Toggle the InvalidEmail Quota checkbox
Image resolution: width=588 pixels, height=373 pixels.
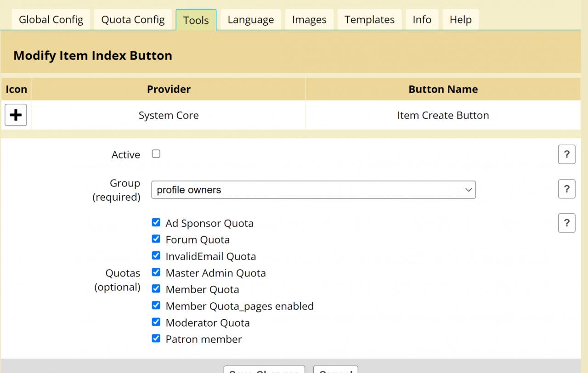point(156,256)
